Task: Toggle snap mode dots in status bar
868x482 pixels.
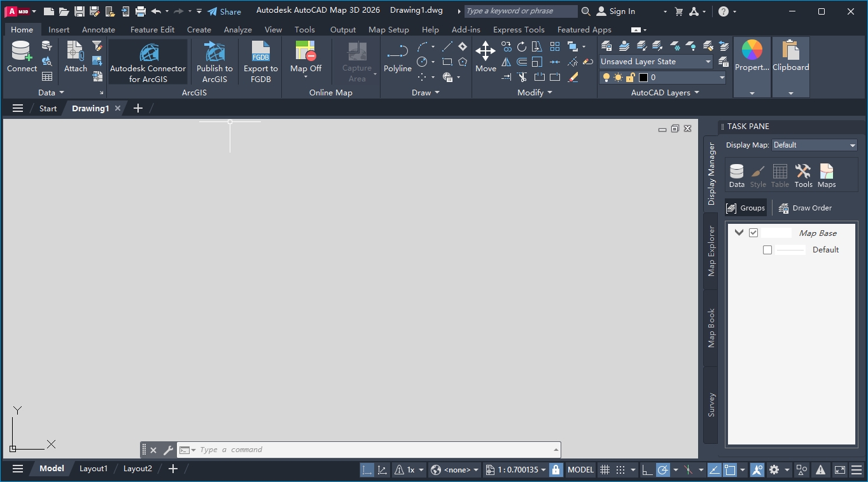Action: coord(620,470)
